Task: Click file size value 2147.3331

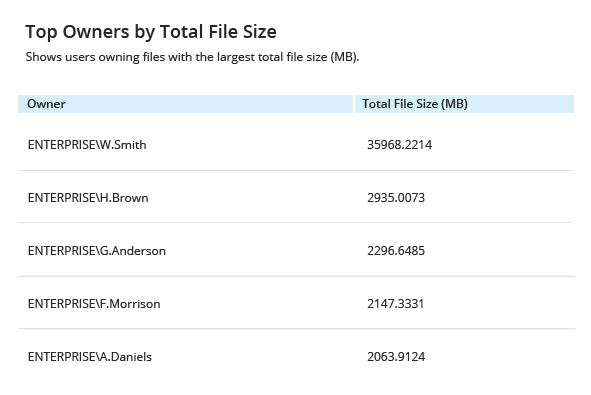Action: coord(395,304)
